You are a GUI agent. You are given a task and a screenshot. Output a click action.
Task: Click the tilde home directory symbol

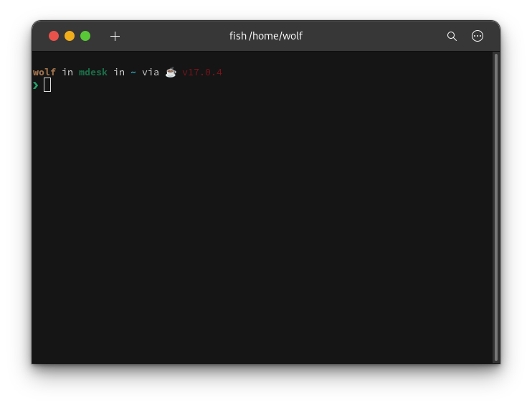[133, 72]
